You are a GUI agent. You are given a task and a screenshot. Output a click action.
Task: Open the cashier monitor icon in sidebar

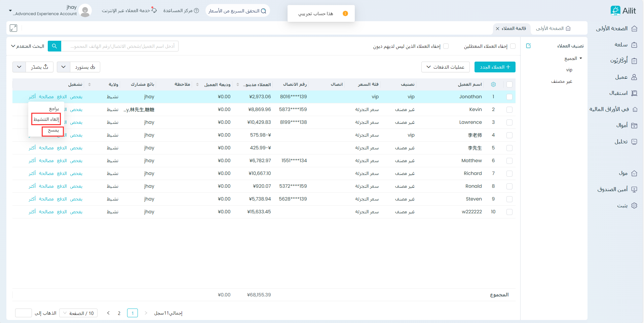click(x=634, y=189)
